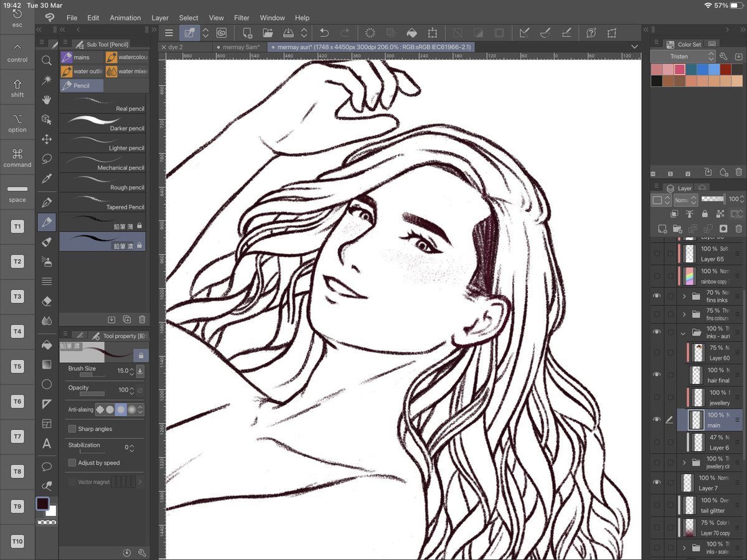Select the rainbow copy layer thumbnail
747x560 pixels.
pyautogui.click(x=688, y=276)
